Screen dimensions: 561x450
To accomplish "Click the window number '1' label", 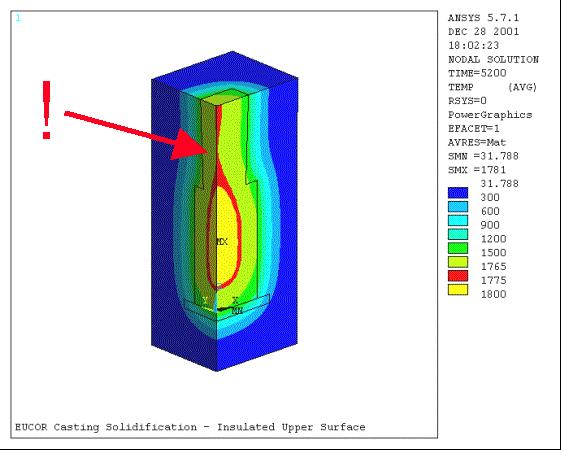I will pyautogui.click(x=18, y=18).
